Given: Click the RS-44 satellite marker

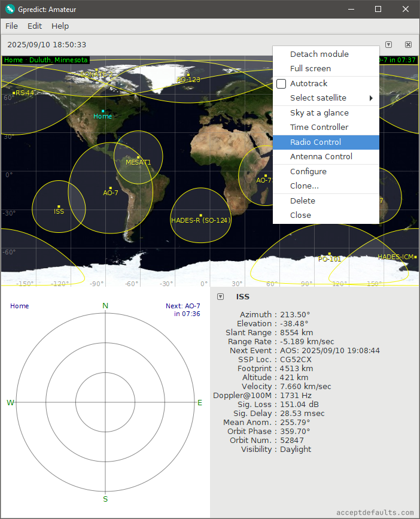Looking at the screenshot, I should tap(14, 93).
